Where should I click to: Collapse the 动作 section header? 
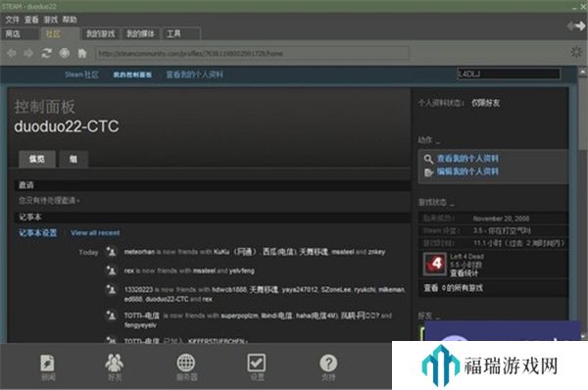[429, 140]
